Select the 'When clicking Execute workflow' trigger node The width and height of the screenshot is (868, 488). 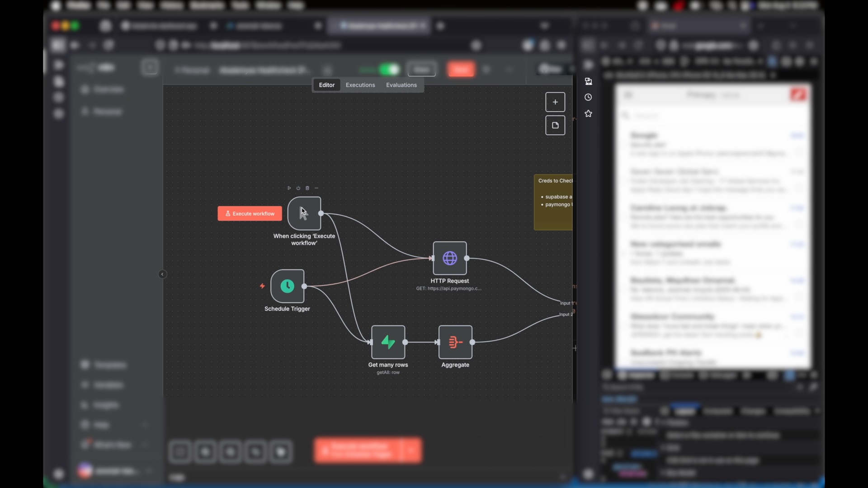pyautogui.click(x=304, y=213)
